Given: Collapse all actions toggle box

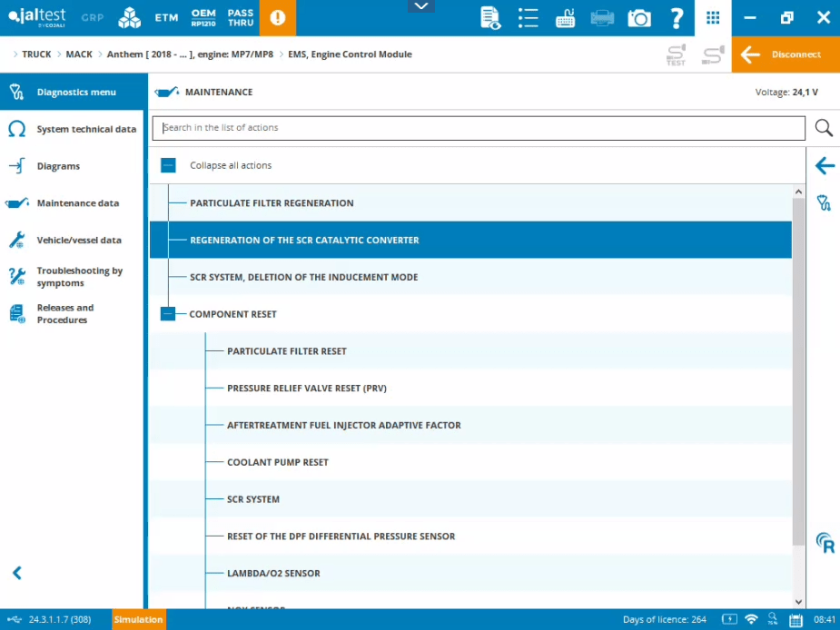Looking at the screenshot, I should click(x=168, y=165).
